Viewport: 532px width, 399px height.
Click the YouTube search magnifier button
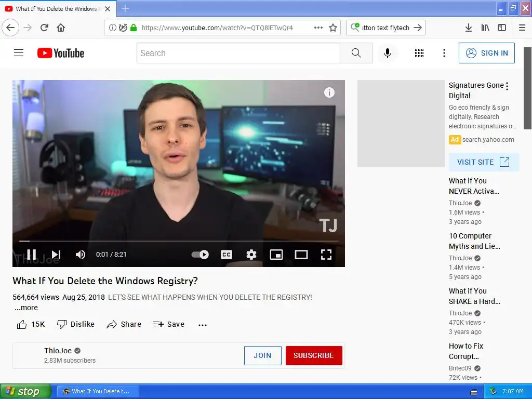pos(356,53)
